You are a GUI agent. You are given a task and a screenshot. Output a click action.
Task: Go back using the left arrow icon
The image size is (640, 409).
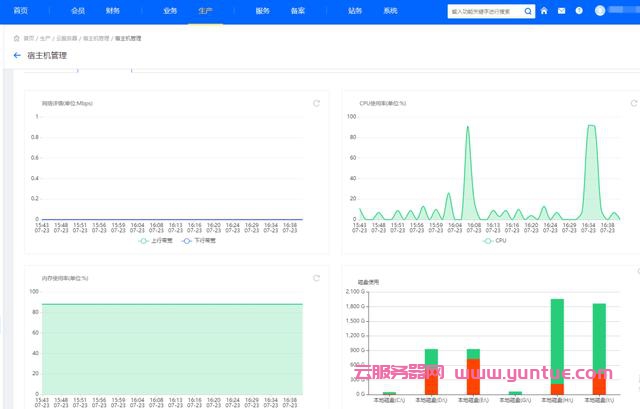[x=17, y=56]
